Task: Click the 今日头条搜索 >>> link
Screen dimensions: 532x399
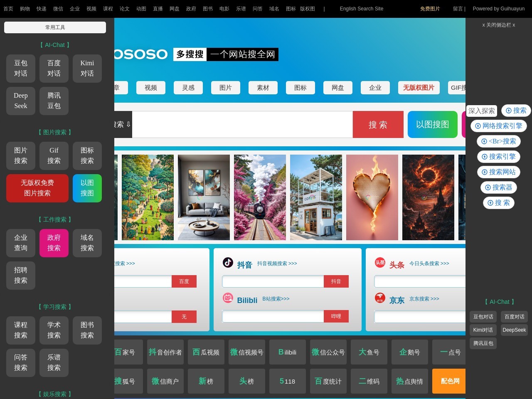Action: pyautogui.click(x=429, y=264)
